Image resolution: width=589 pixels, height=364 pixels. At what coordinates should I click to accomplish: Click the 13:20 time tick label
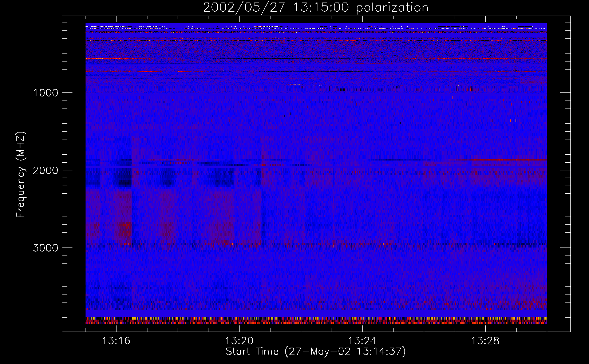239,341
